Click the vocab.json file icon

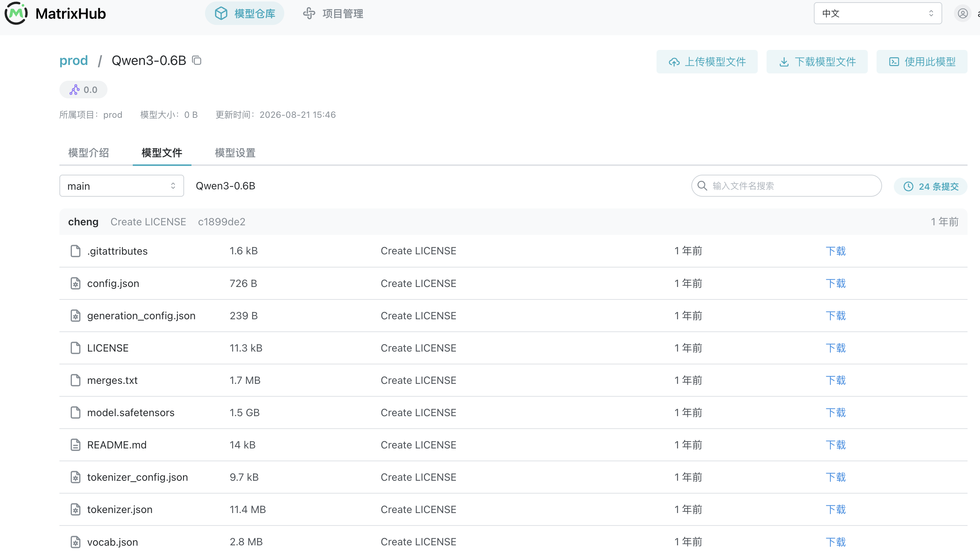(75, 542)
